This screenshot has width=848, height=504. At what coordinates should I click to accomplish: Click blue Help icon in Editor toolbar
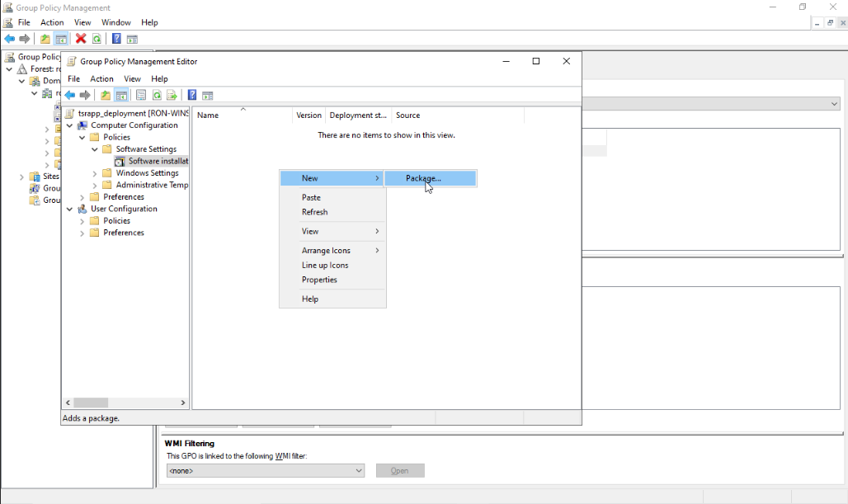(192, 95)
